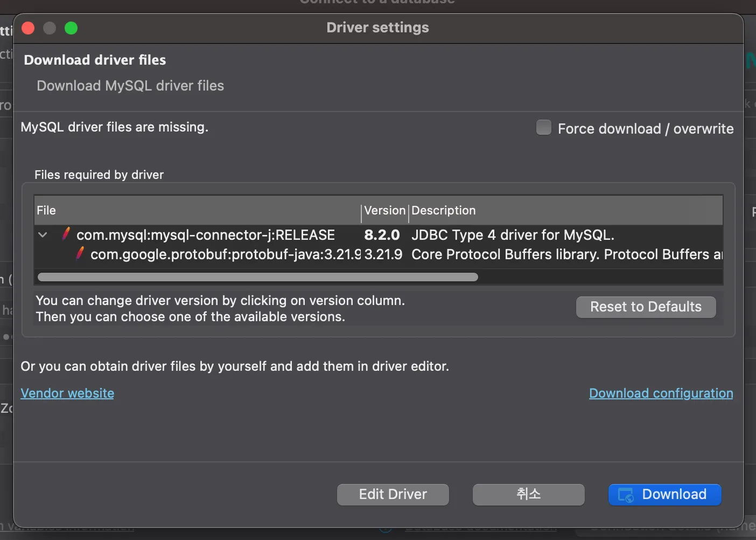Open the Download configuration link
Image resolution: width=756 pixels, height=540 pixels.
click(x=661, y=393)
